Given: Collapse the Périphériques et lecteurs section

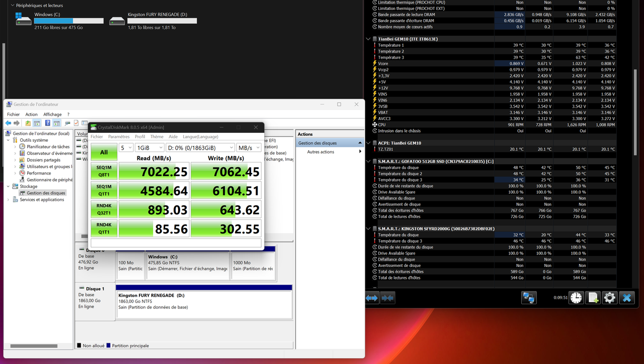Looking at the screenshot, I should click(12, 6).
